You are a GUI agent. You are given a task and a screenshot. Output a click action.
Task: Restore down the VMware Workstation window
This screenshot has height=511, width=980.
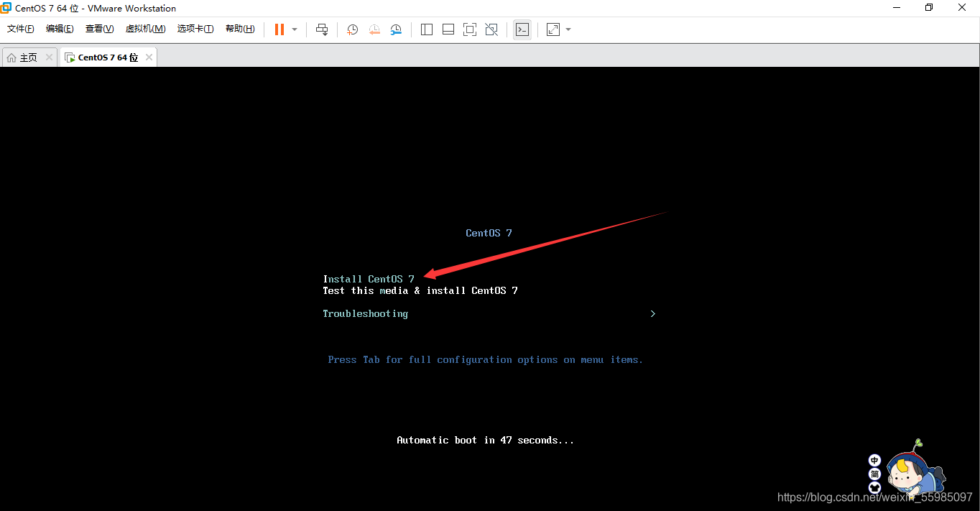(929, 8)
